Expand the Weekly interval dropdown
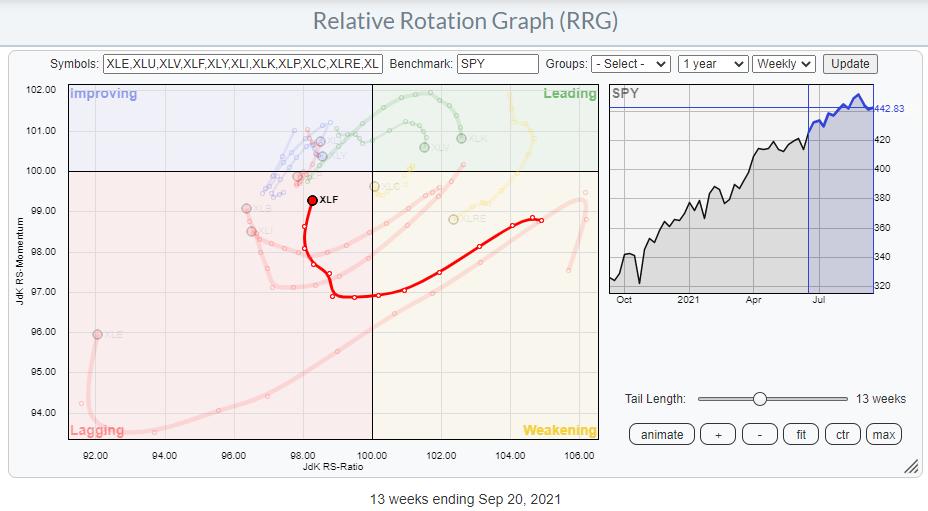 point(785,63)
